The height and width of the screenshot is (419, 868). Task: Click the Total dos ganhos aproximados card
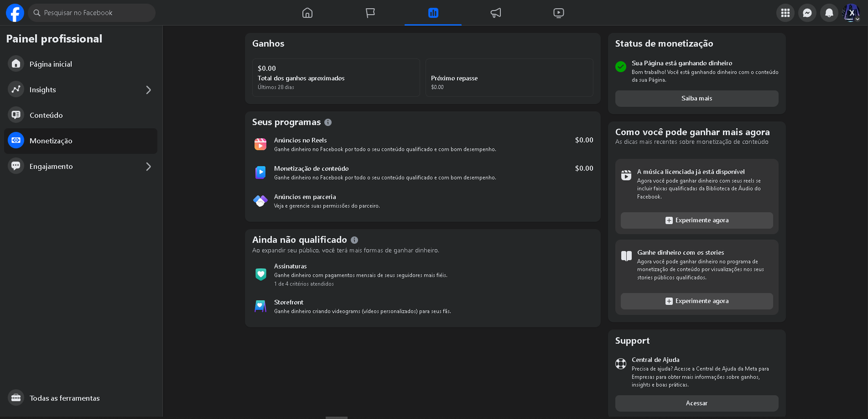pyautogui.click(x=336, y=78)
